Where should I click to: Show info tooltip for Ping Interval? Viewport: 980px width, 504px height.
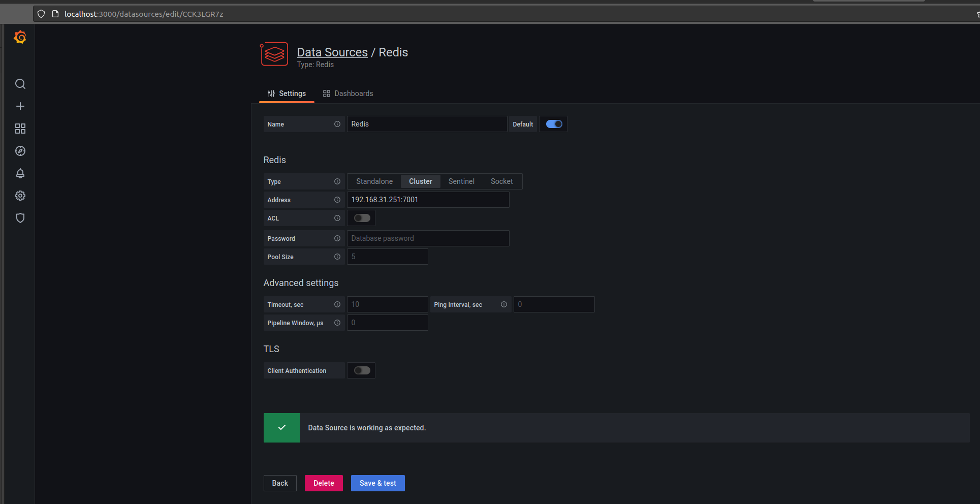pyautogui.click(x=504, y=304)
